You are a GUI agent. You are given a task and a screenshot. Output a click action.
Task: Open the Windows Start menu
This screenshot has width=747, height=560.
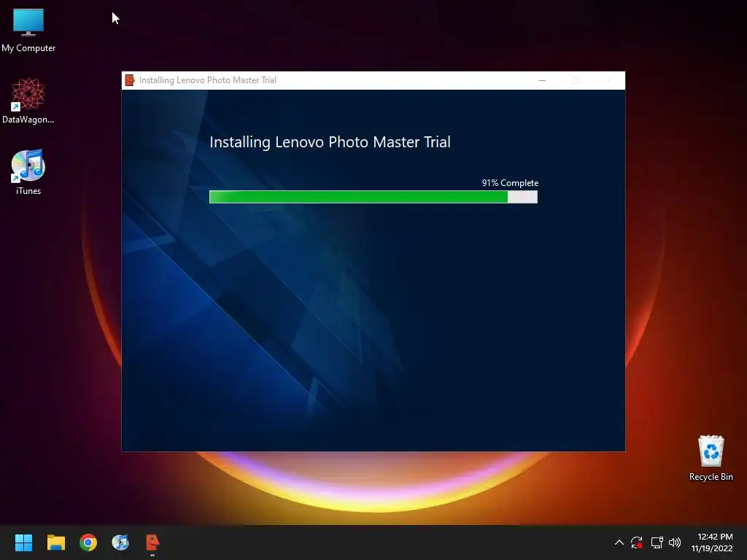tap(23, 542)
